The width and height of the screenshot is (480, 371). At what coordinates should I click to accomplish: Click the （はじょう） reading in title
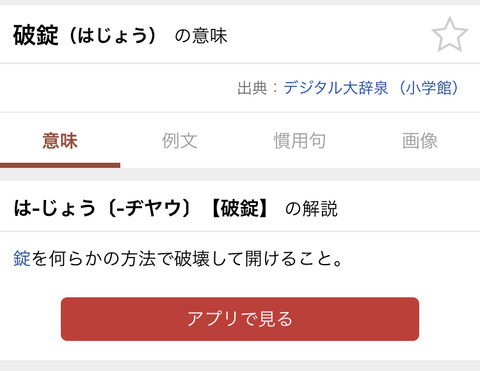(x=113, y=35)
